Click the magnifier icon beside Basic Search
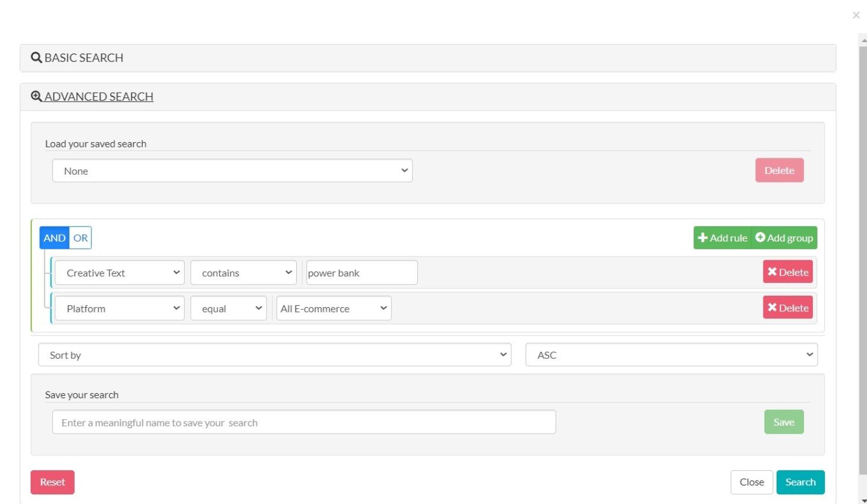This screenshot has width=867, height=504. pos(36,58)
